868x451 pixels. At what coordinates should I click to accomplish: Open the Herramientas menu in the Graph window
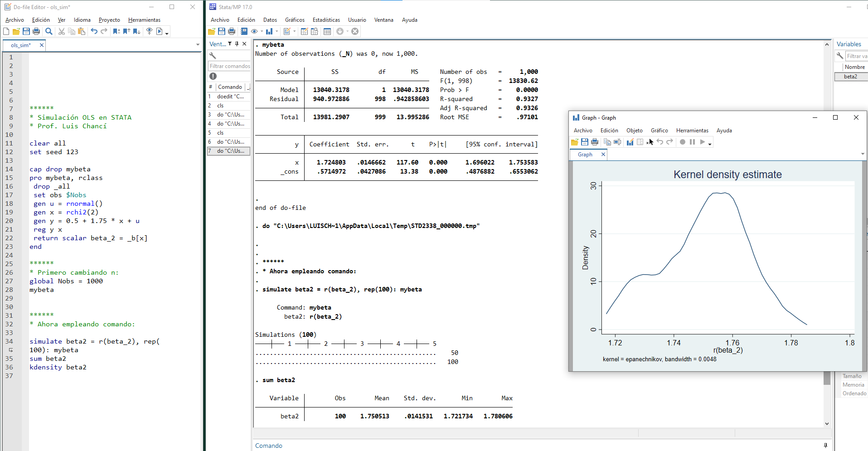click(x=692, y=131)
